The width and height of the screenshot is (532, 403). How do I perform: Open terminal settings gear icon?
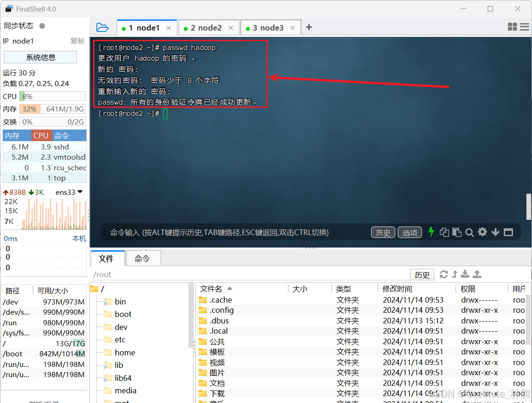click(482, 232)
